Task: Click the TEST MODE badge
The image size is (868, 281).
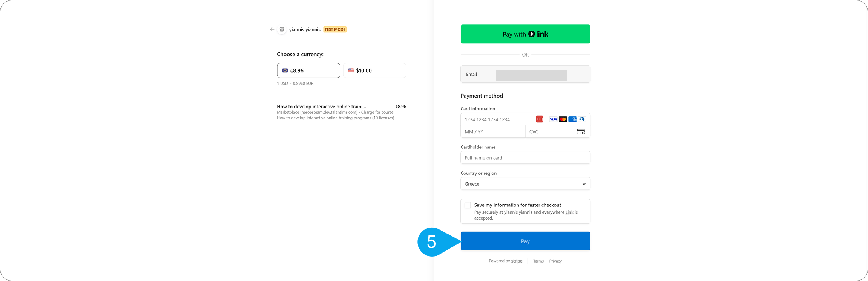Action: tap(335, 29)
